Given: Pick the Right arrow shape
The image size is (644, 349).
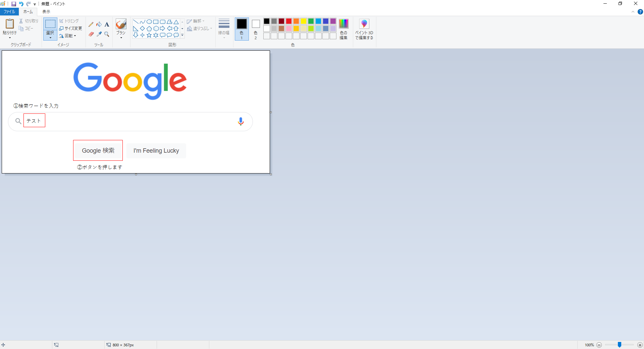Looking at the screenshot, I should click(163, 29).
